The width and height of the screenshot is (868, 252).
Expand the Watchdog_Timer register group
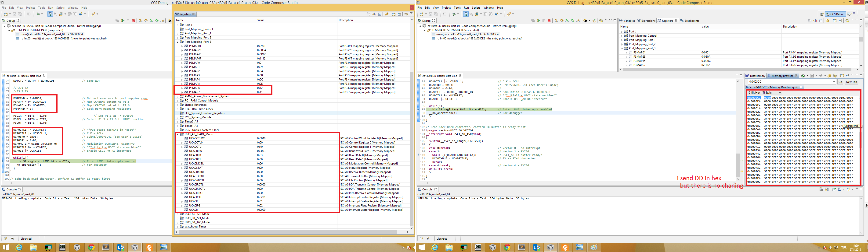[177, 227]
